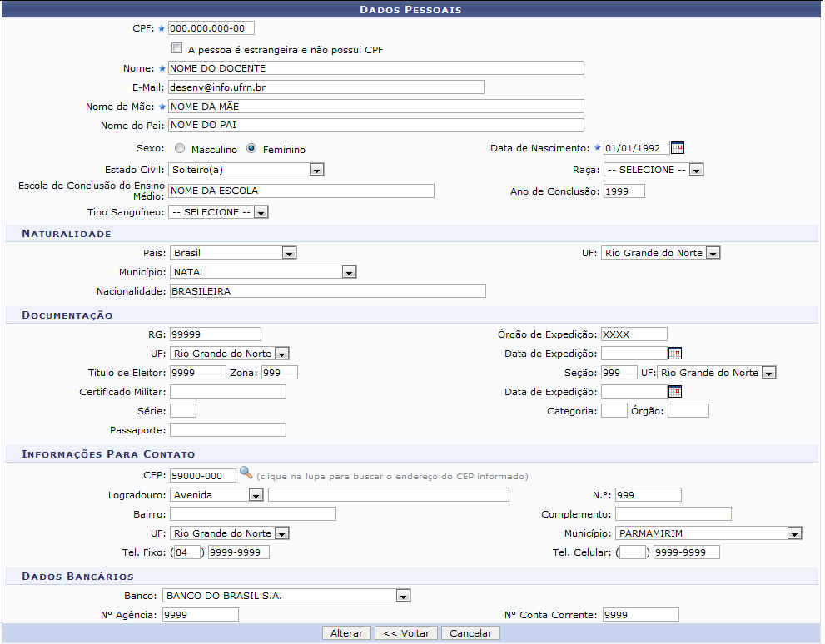Image resolution: width=825 pixels, height=644 pixels.
Task: Expand the Estado Civil dropdown
Action: click(316, 170)
